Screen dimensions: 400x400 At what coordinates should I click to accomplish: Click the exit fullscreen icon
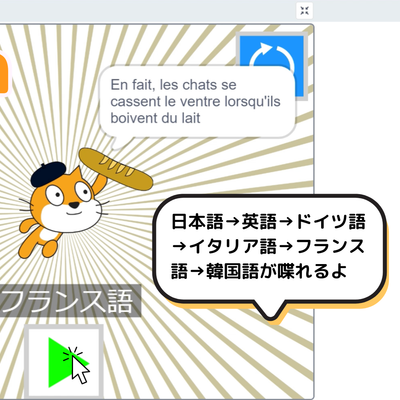(x=304, y=11)
